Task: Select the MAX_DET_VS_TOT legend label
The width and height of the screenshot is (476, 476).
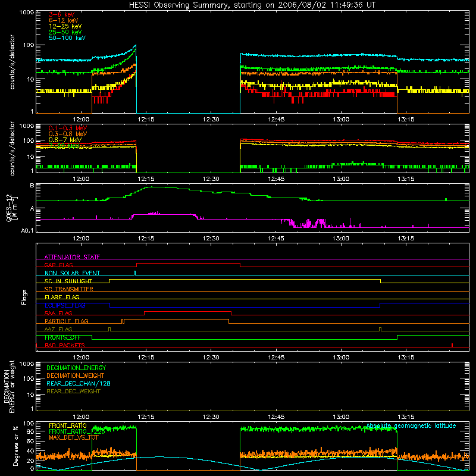Action: coord(73,437)
